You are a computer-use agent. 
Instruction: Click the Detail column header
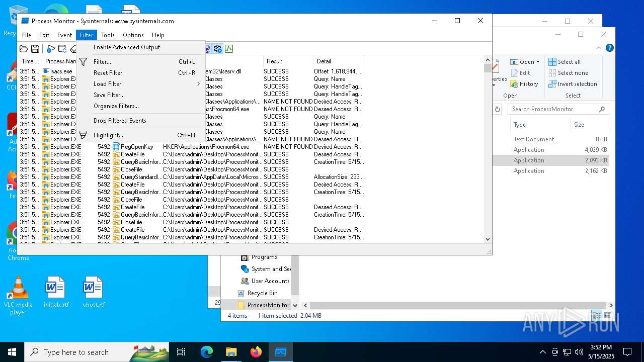pos(338,61)
